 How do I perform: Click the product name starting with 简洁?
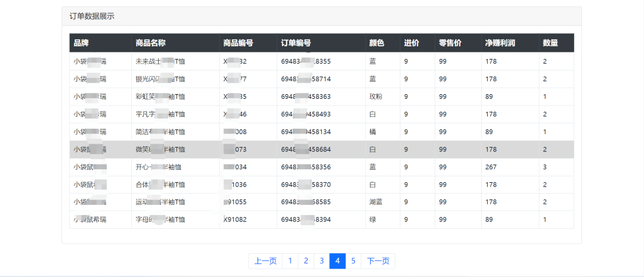160,132
